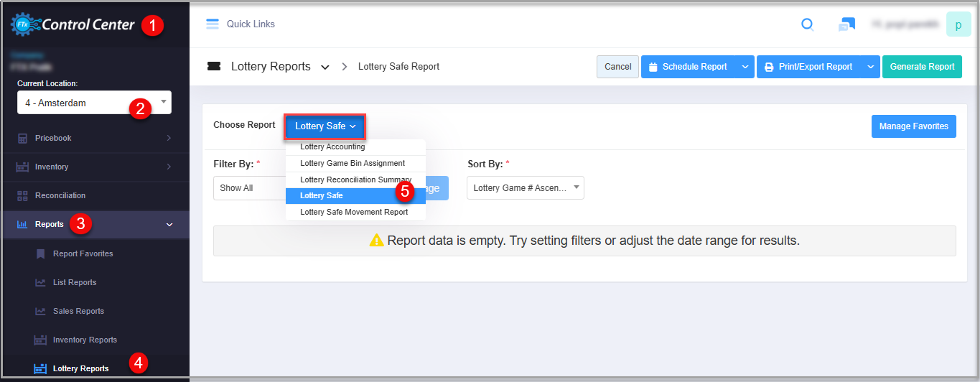Click the Manage Favorites button
Viewport: 980px width, 382px height.
click(913, 126)
